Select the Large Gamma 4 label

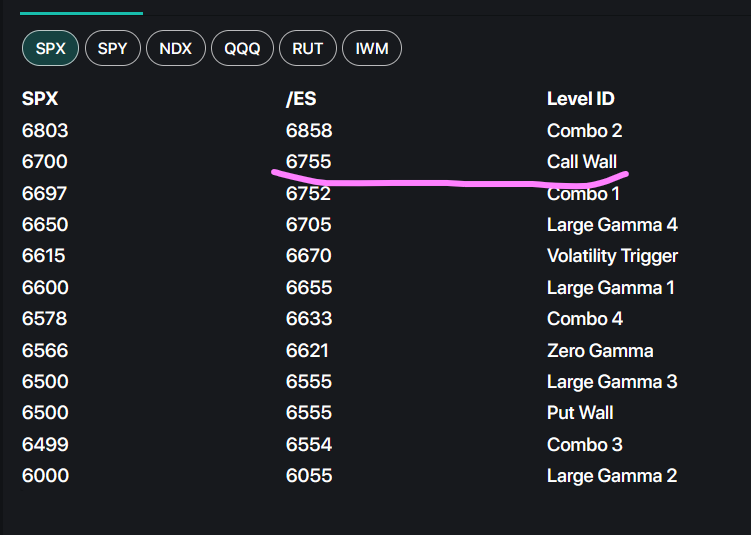coord(612,225)
